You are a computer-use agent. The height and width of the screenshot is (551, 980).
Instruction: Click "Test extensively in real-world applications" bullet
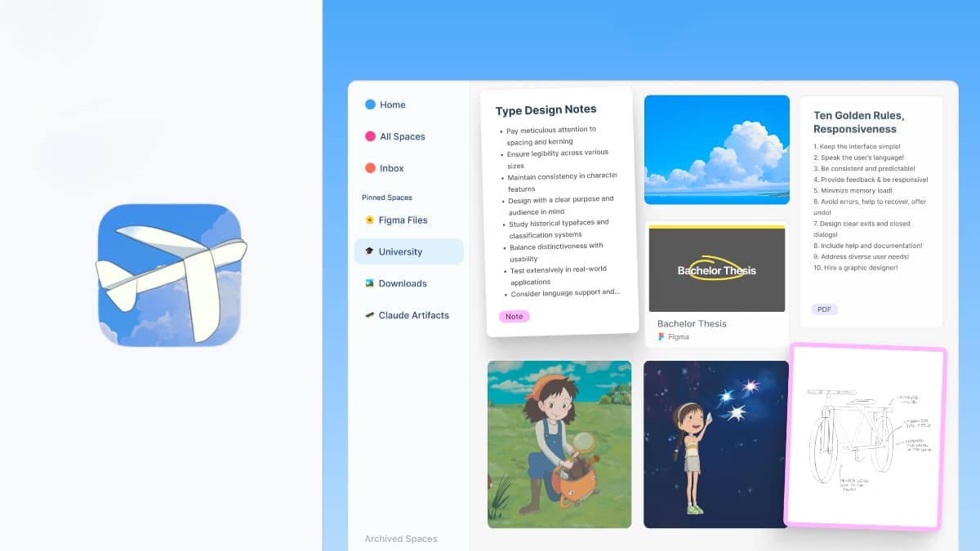coord(559,276)
